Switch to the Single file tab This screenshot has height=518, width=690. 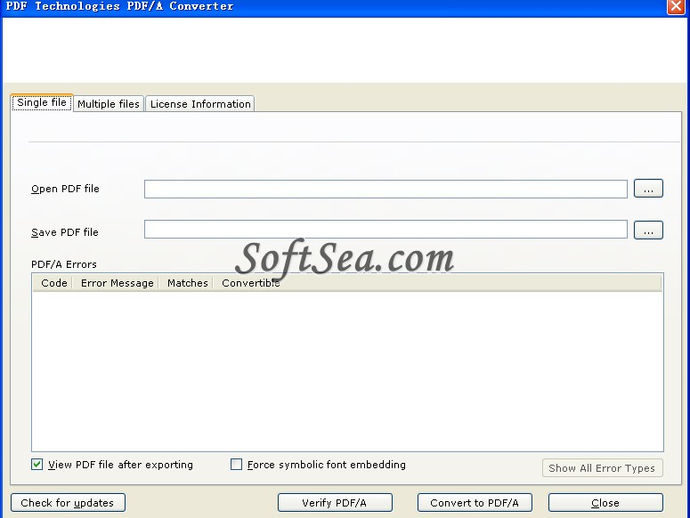pyautogui.click(x=42, y=103)
